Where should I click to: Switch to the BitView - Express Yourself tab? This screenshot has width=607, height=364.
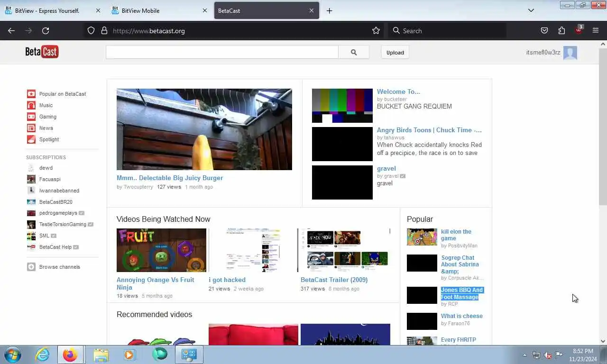tap(53, 10)
